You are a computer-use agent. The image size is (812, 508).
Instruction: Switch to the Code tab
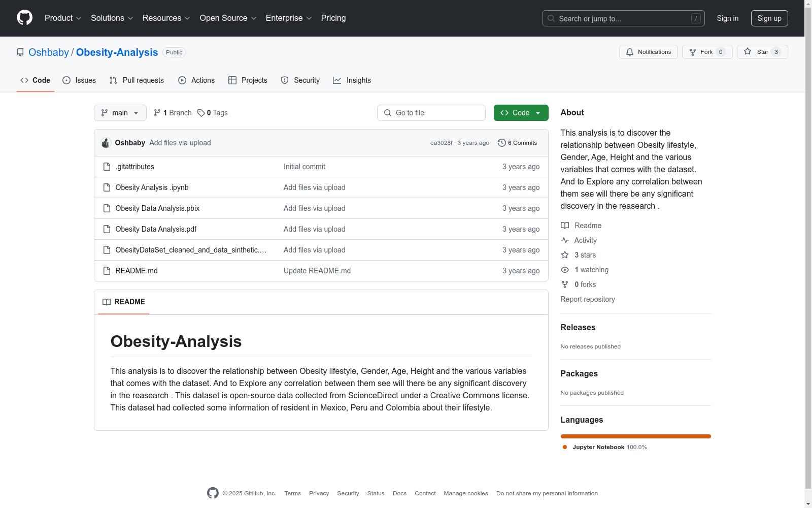coord(36,80)
